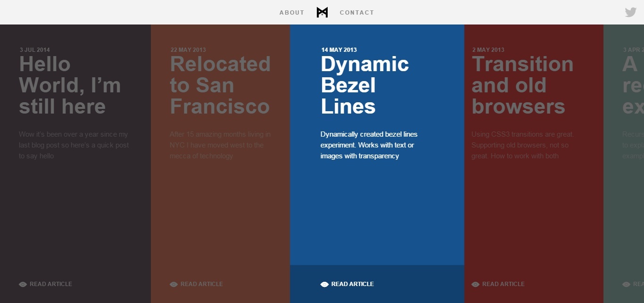The width and height of the screenshot is (644, 303).
Task: Read article for Transition and old browsers
Action: [503, 284]
